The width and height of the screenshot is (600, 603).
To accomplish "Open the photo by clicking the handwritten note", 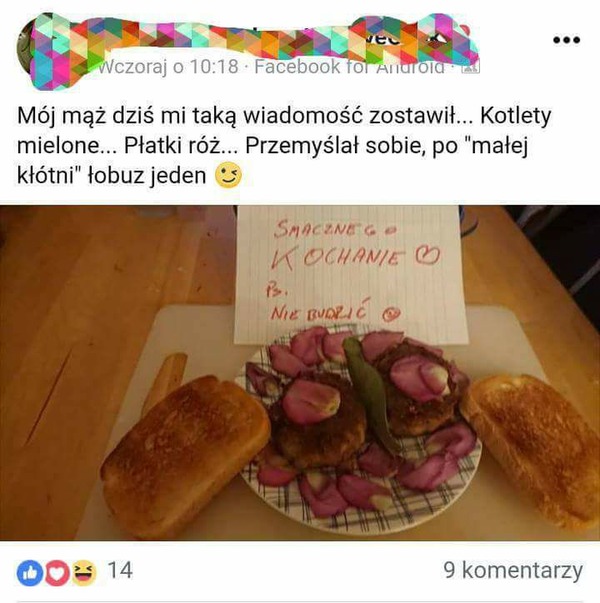I will [350, 274].
